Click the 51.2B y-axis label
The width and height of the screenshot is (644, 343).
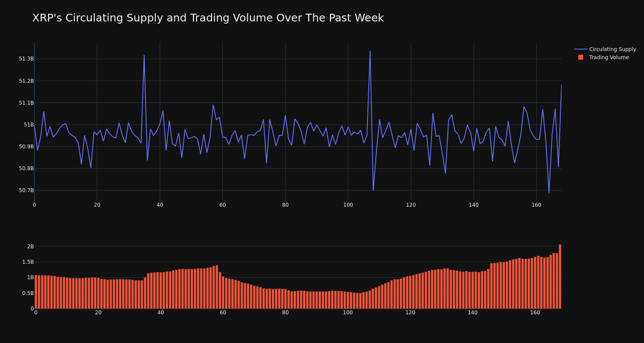pos(26,81)
